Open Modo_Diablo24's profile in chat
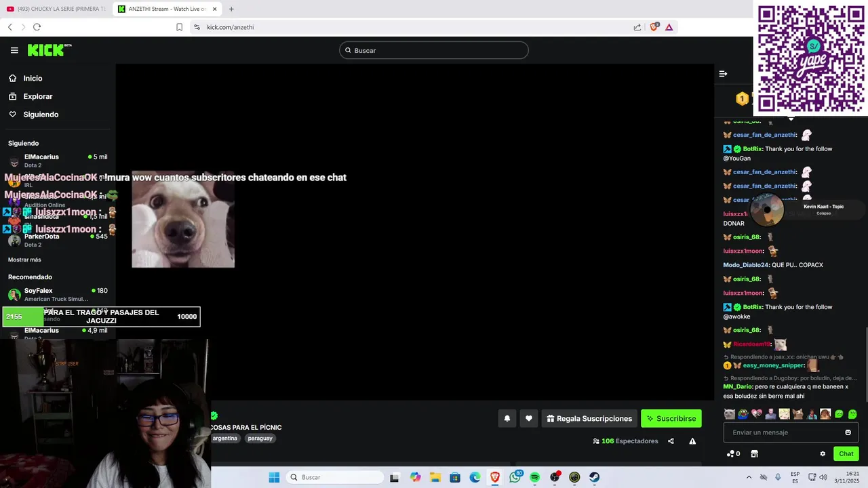 [746, 265]
